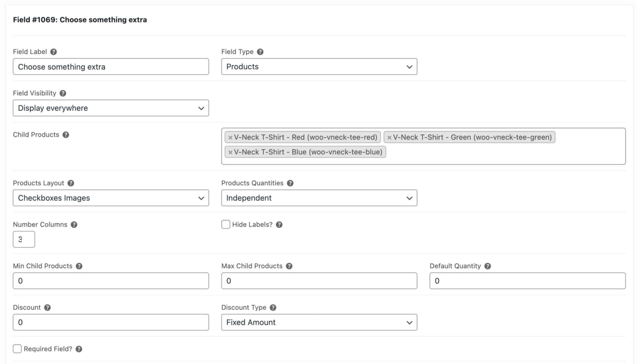Click the Discount amount input
The width and height of the screenshot is (637, 364).
111,322
